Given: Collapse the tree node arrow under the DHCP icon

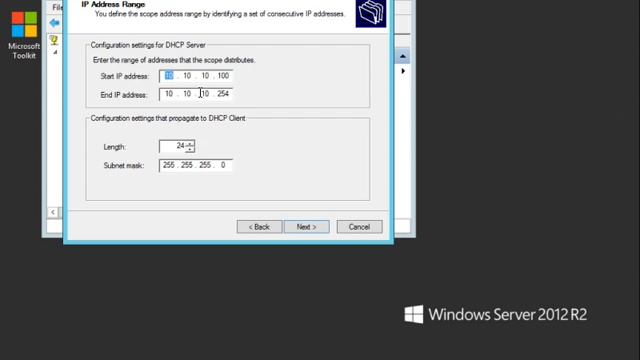Looking at the screenshot, I should [x=55, y=52].
